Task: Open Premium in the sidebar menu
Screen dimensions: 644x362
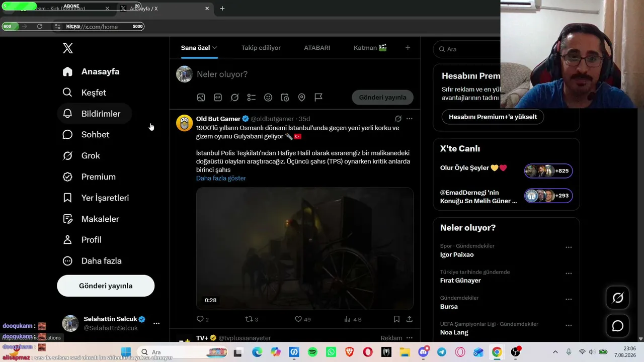Action: coord(89,177)
